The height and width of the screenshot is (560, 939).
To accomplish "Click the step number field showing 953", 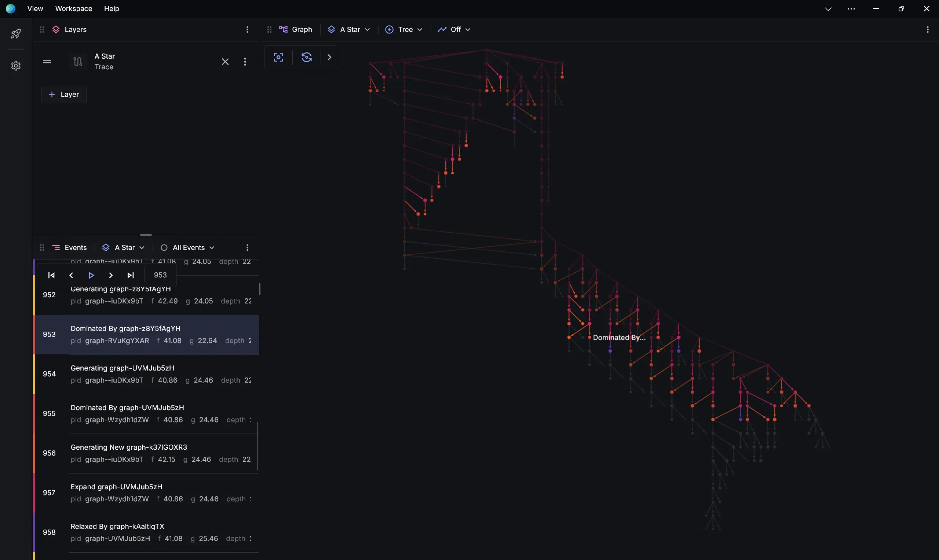I will point(160,275).
